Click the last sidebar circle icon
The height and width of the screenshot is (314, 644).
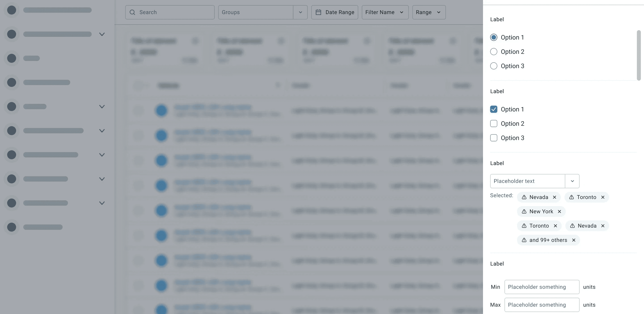coord(11,227)
